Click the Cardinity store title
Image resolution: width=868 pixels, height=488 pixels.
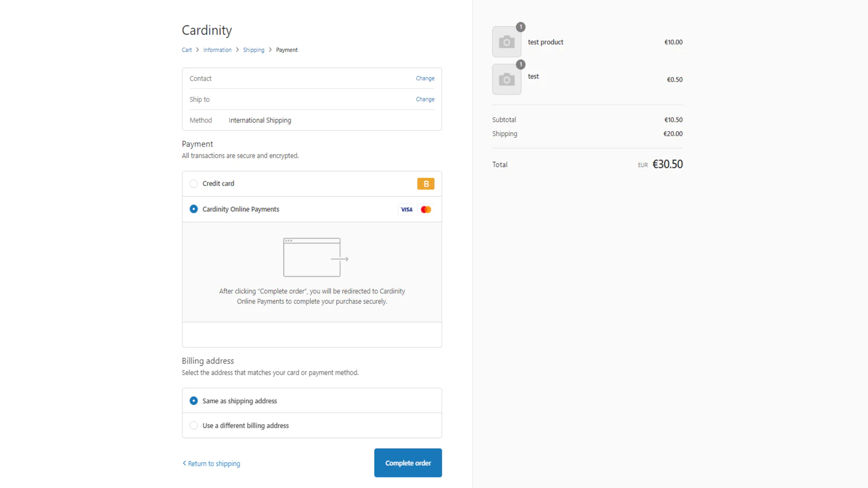click(207, 30)
